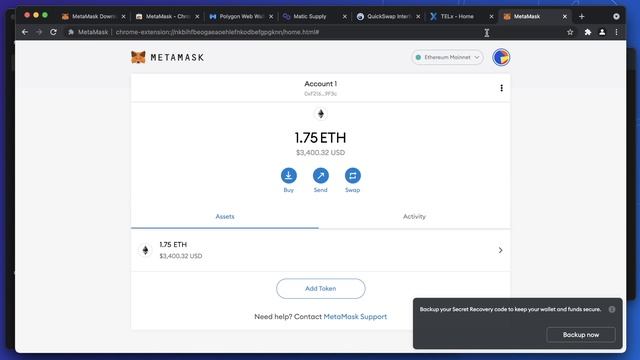Bookmark page with the star icon
Screen dimensions: 640x360
coord(570,32)
